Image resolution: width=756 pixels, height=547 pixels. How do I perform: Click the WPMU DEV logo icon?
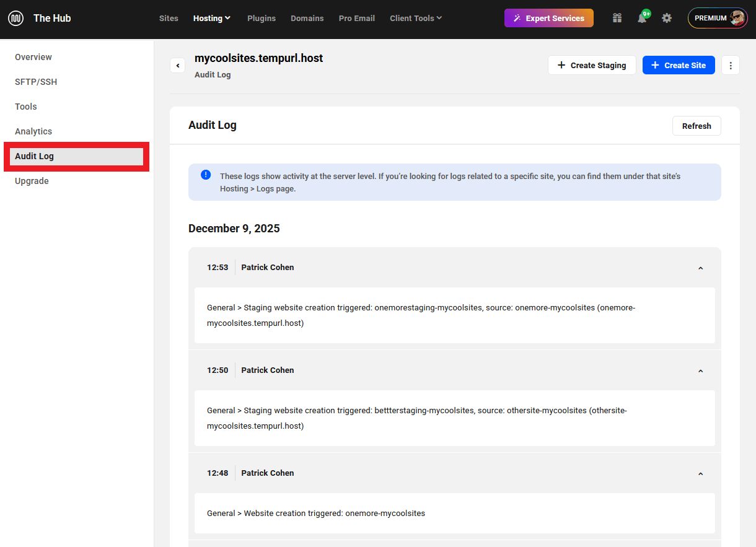click(x=15, y=18)
